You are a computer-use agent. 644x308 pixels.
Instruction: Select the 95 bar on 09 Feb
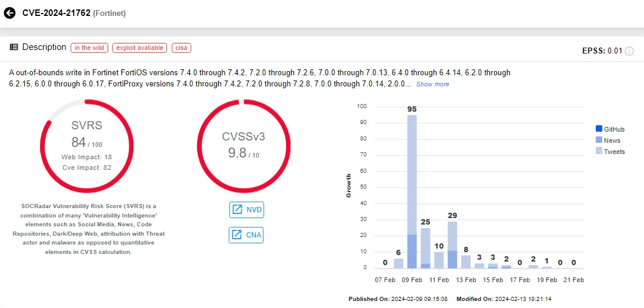pos(412,192)
